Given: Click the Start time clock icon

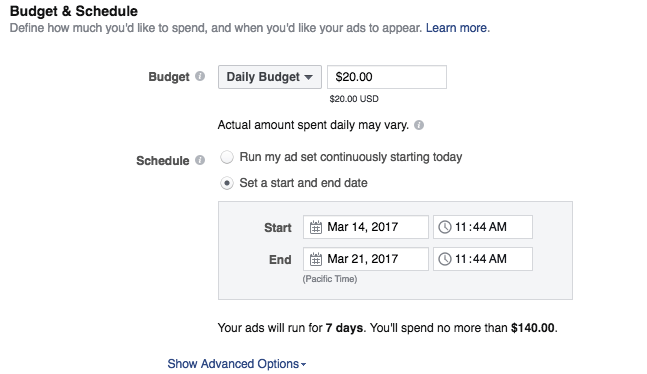Looking at the screenshot, I should 444,227.
